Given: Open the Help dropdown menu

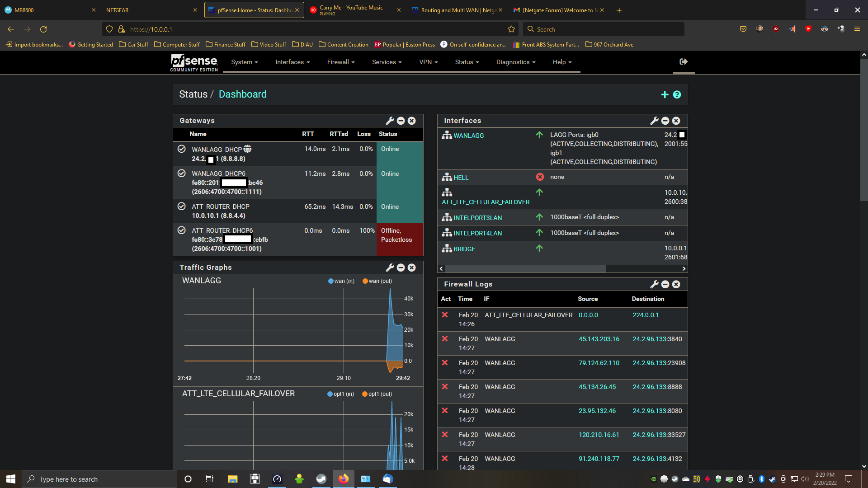Looking at the screenshot, I should pyautogui.click(x=562, y=62).
